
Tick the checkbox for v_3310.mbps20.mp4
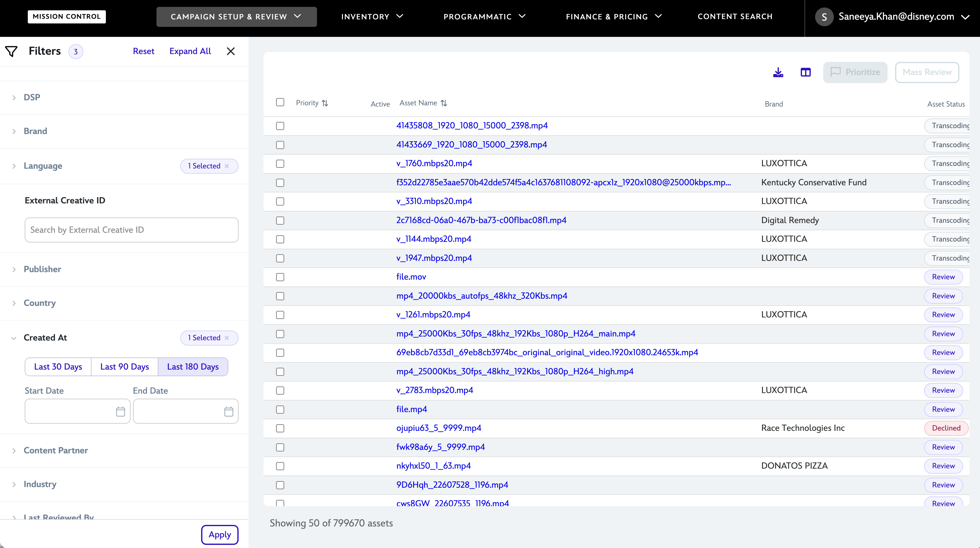tap(280, 202)
